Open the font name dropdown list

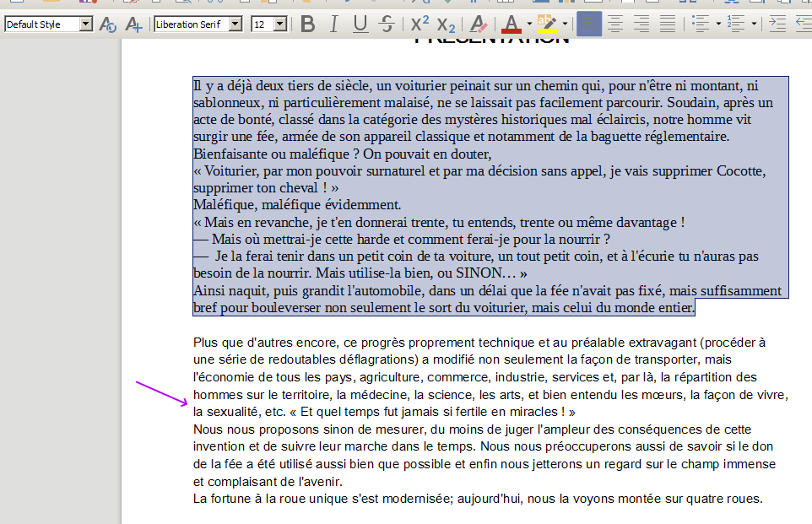pyautogui.click(x=235, y=24)
